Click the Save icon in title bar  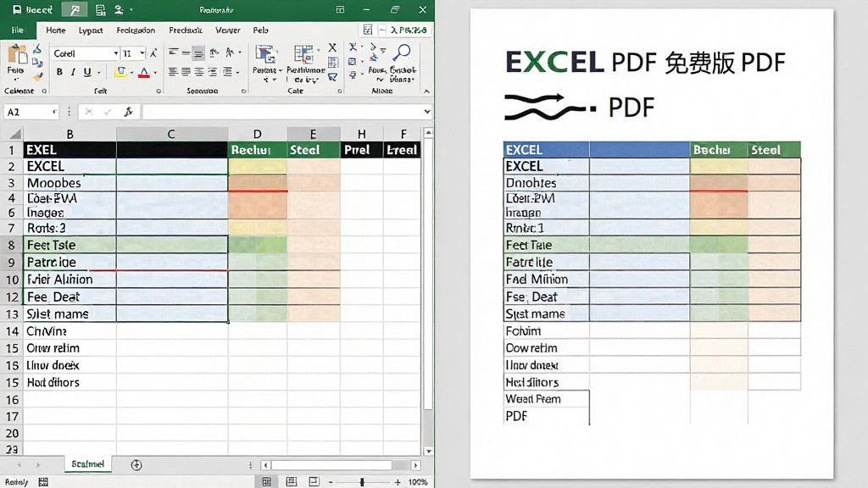tap(17, 9)
